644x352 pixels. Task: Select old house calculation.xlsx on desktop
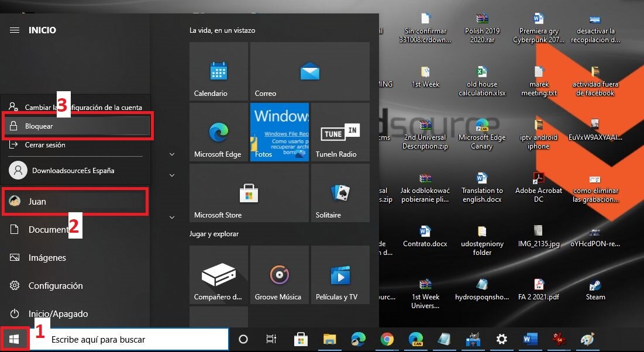tap(482, 81)
